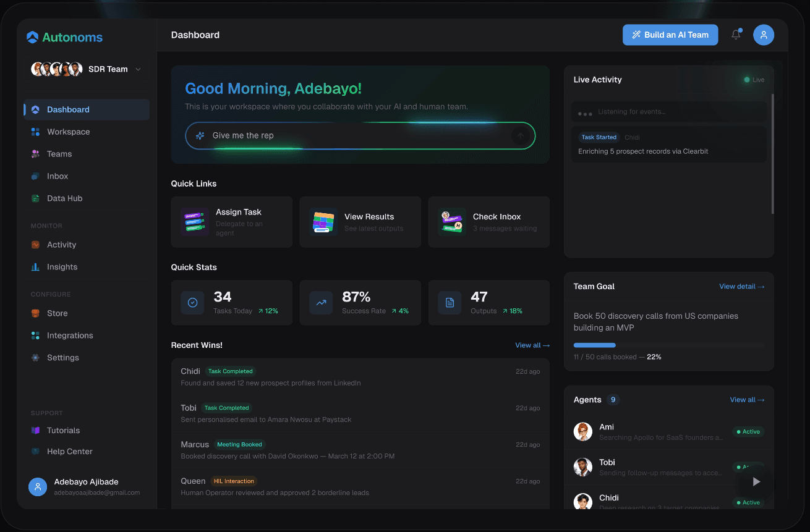
Task: Click the Inbox sidebar icon
Action: click(35, 176)
